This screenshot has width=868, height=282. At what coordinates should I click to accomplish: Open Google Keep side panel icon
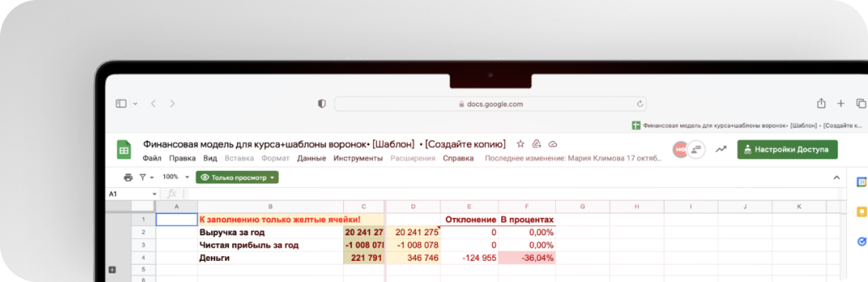(862, 212)
